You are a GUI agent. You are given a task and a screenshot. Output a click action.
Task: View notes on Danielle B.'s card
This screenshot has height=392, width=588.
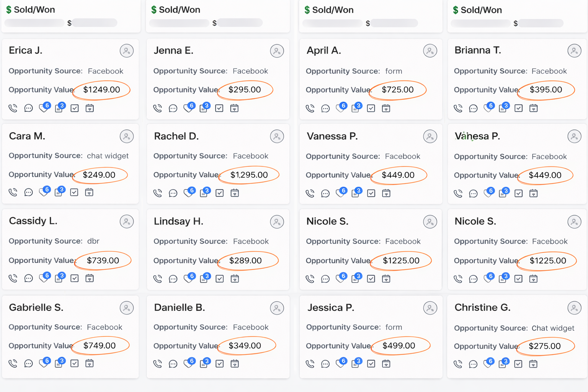point(204,364)
